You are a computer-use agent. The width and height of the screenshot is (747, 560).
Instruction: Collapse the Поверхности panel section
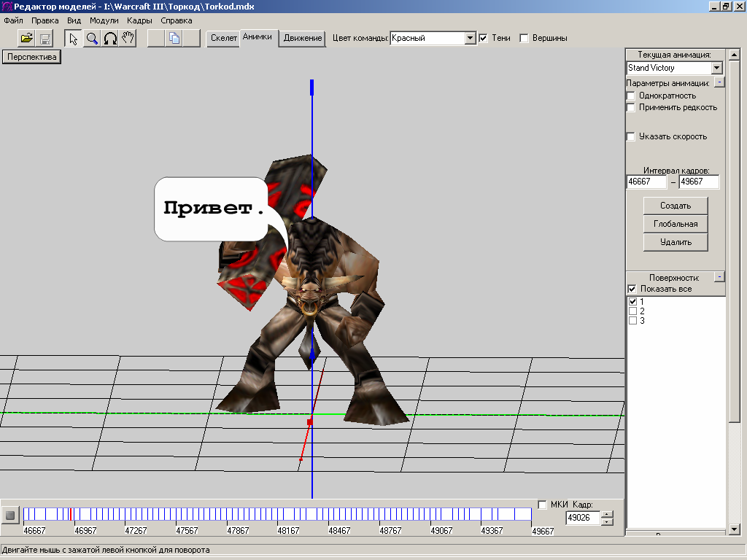point(719,277)
